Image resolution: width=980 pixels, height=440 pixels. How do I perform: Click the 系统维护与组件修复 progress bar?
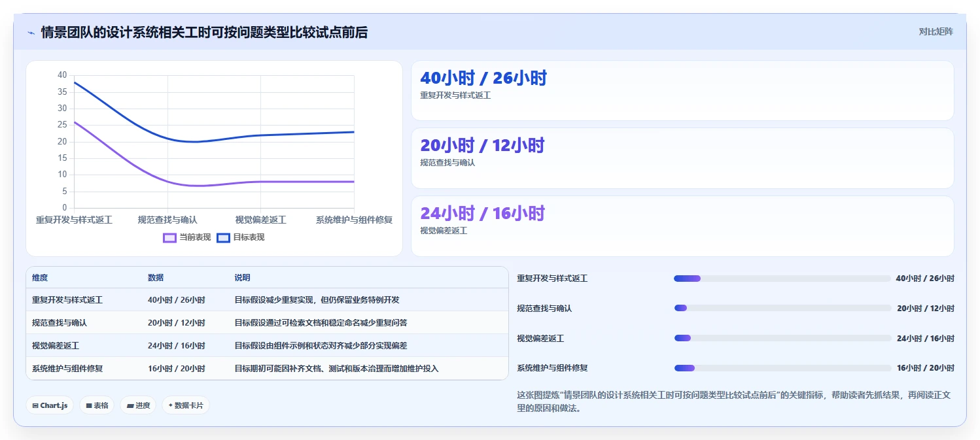tap(782, 368)
